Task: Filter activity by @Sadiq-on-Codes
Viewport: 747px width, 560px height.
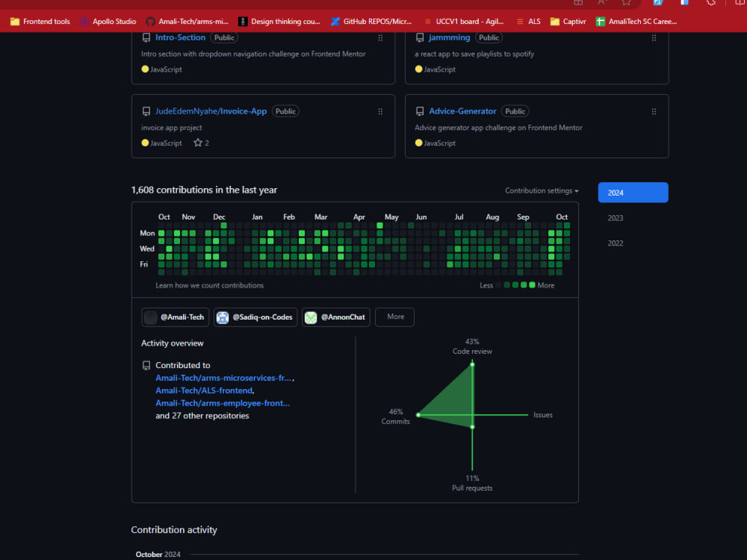Action: click(255, 317)
